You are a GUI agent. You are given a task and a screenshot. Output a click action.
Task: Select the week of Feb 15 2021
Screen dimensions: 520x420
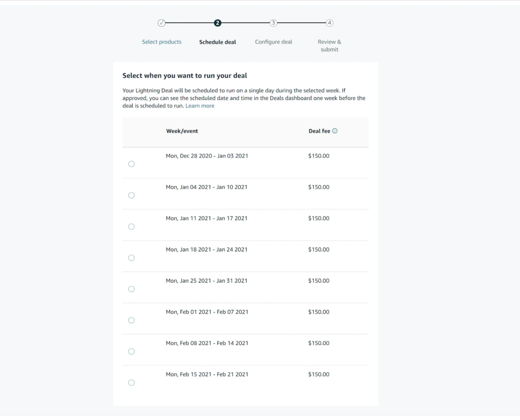[131, 382]
